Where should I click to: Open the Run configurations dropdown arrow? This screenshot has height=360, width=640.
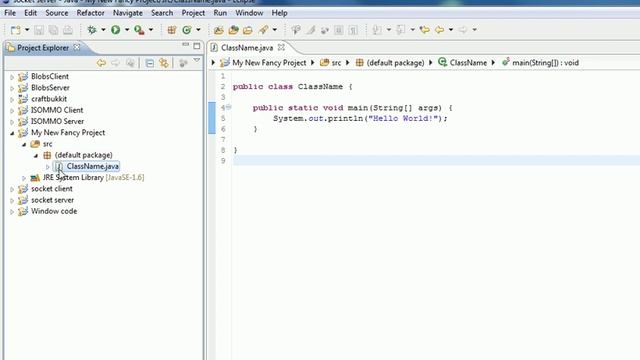point(127,30)
